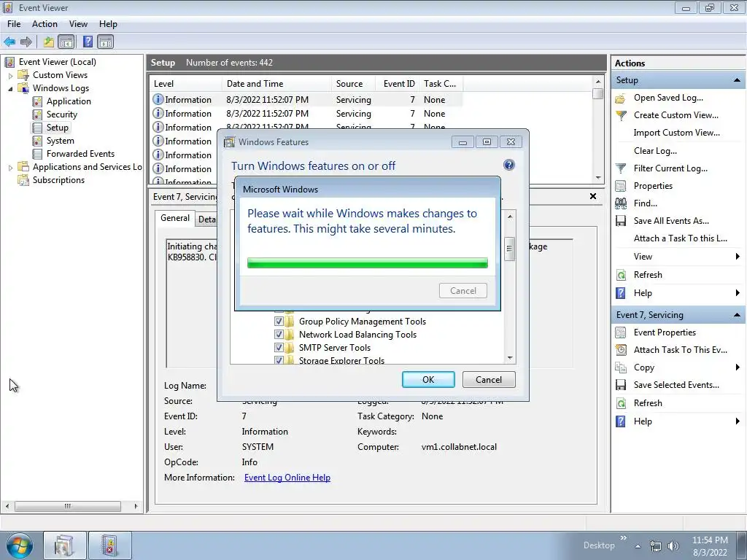Click the Back arrow toolbar icon

tap(9, 42)
